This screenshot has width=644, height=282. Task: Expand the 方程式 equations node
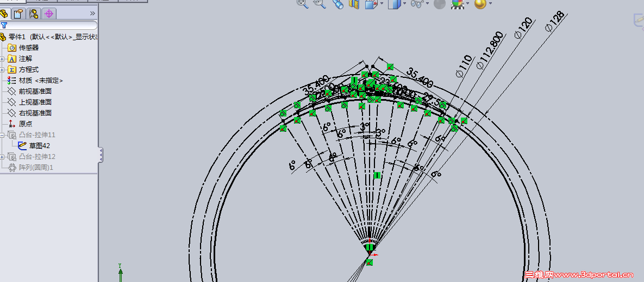3,70
